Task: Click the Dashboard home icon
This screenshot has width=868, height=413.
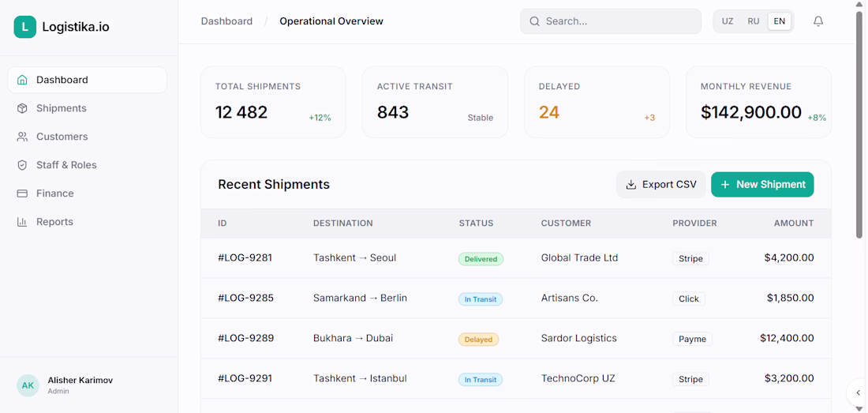Action: tap(22, 80)
